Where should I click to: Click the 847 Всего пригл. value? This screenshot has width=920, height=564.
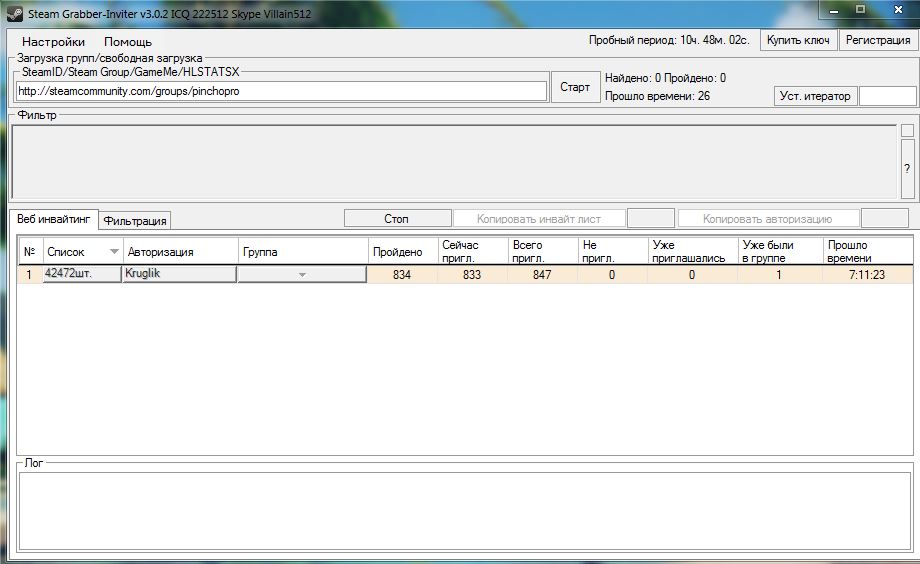[542, 275]
